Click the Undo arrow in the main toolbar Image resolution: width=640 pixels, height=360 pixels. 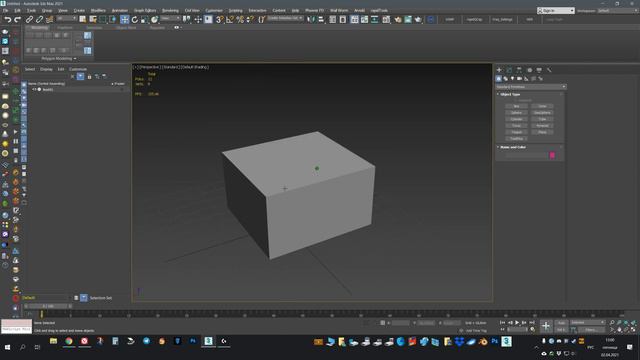[x=7, y=19]
